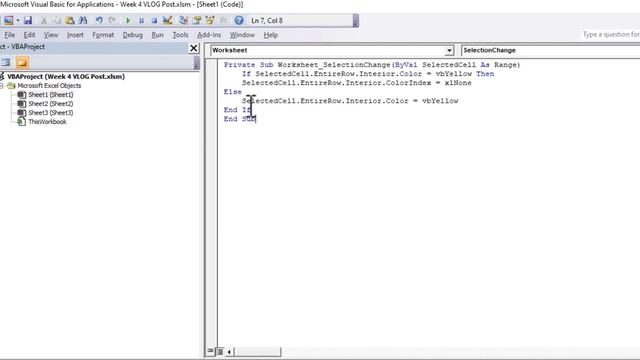The image size is (640, 360).
Task: Click the 'Else' keyword line
Action: coord(233,92)
